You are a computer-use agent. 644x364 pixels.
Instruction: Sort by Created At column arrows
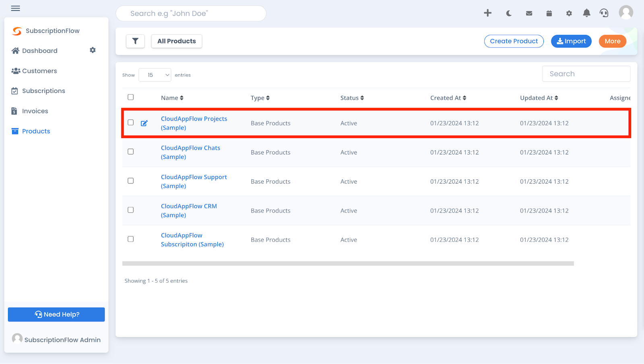click(464, 98)
